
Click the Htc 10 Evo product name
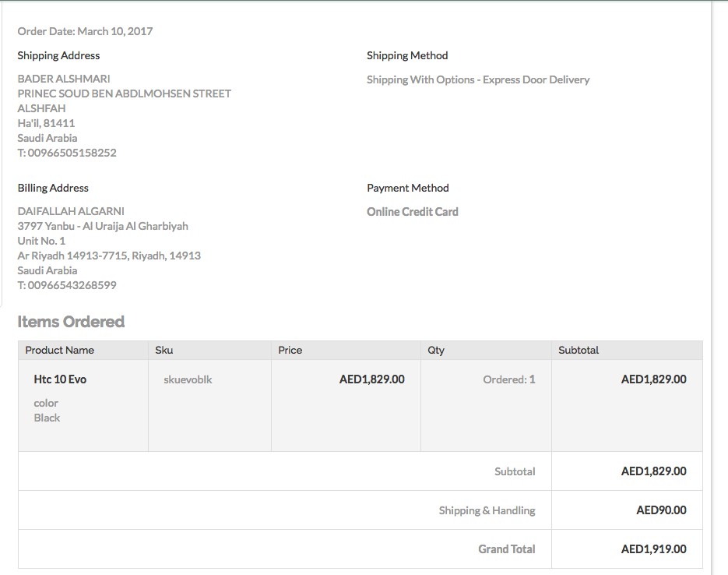point(60,379)
